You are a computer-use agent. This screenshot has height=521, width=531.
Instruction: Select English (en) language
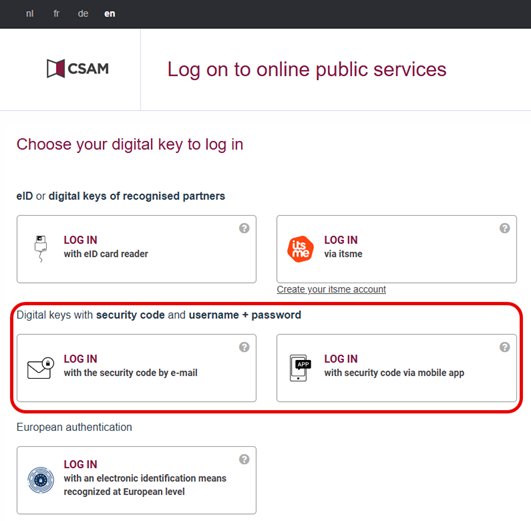[x=109, y=14]
